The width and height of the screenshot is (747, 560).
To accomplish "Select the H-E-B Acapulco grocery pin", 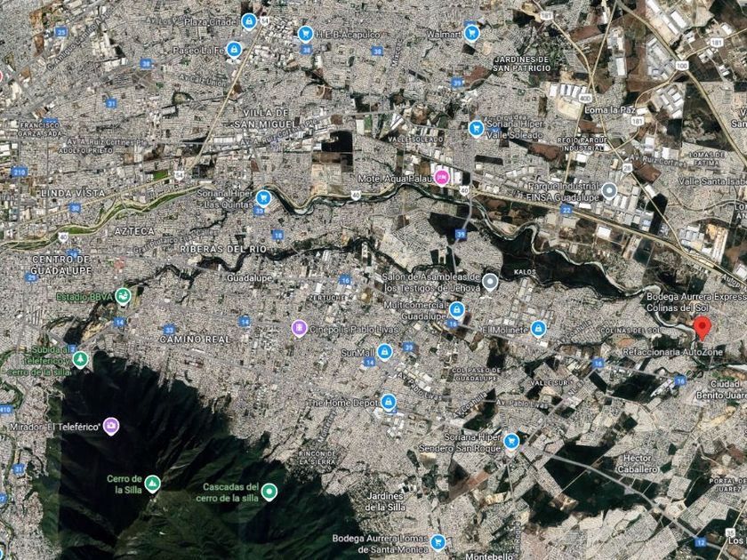I will pos(306,34).
